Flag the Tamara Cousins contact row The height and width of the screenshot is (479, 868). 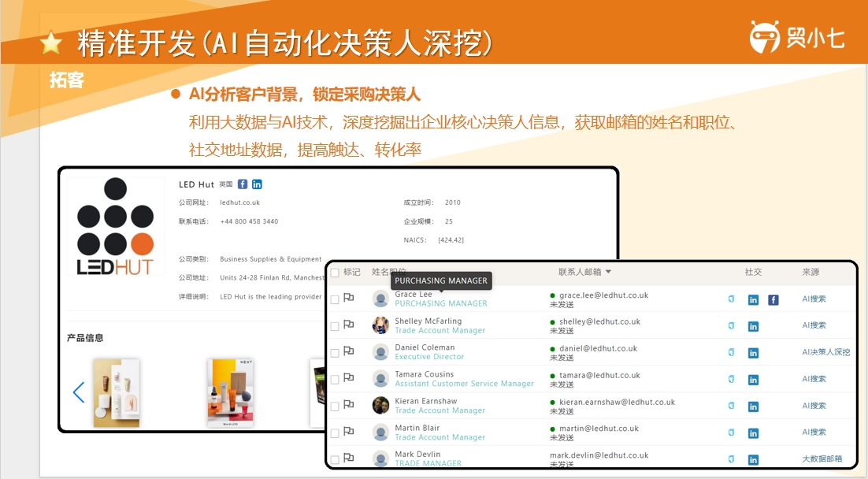(349, 377)
